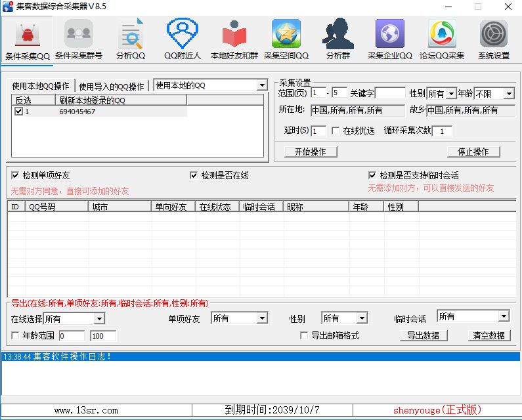
Task: Open 本地好友和群 tool
Action: 234,41
